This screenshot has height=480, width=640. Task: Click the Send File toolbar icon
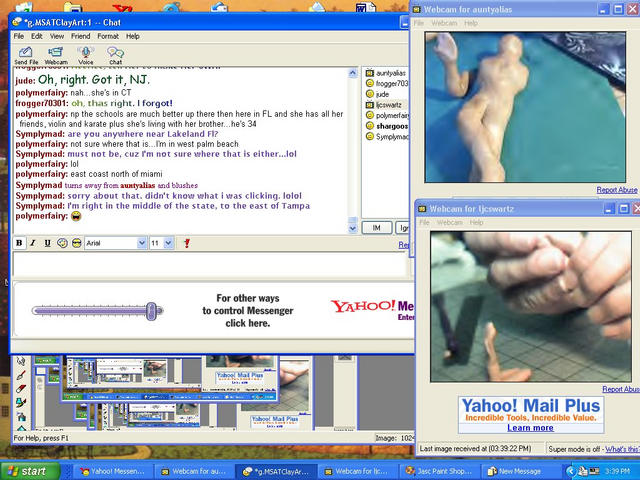point(26,56)
